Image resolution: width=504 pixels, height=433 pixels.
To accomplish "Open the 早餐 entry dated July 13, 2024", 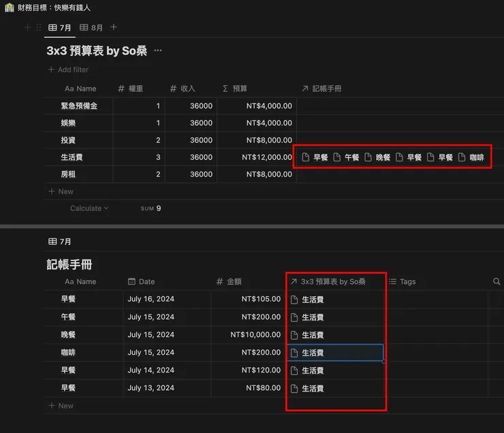I will click(x=68, y=388).
